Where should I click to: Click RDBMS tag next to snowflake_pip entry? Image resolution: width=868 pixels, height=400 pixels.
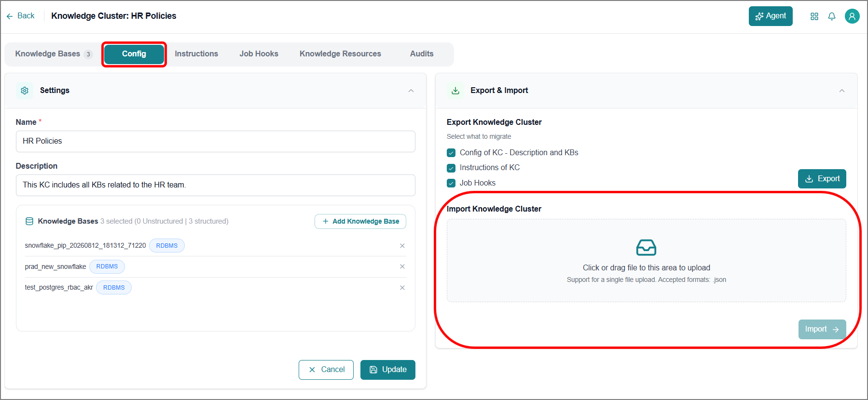pyautogui.click(x=167, y=246)
